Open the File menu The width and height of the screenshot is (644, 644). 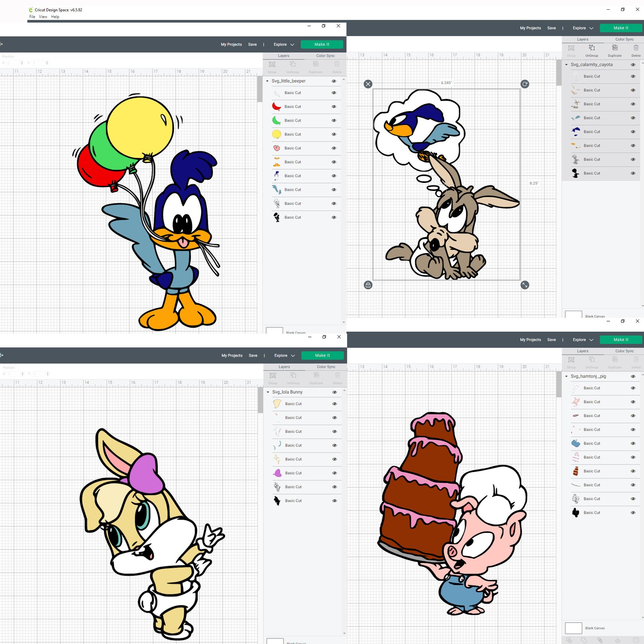click(x=32, y=17)
